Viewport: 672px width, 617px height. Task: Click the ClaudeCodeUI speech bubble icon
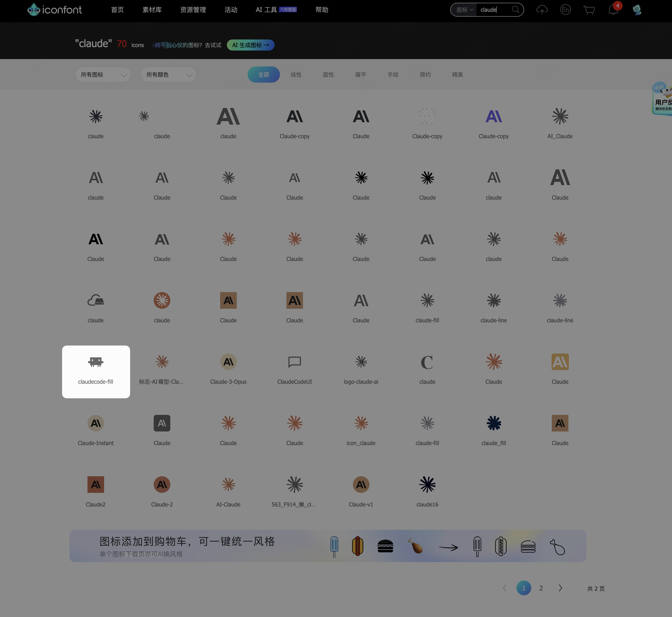[x=294, y=362]
